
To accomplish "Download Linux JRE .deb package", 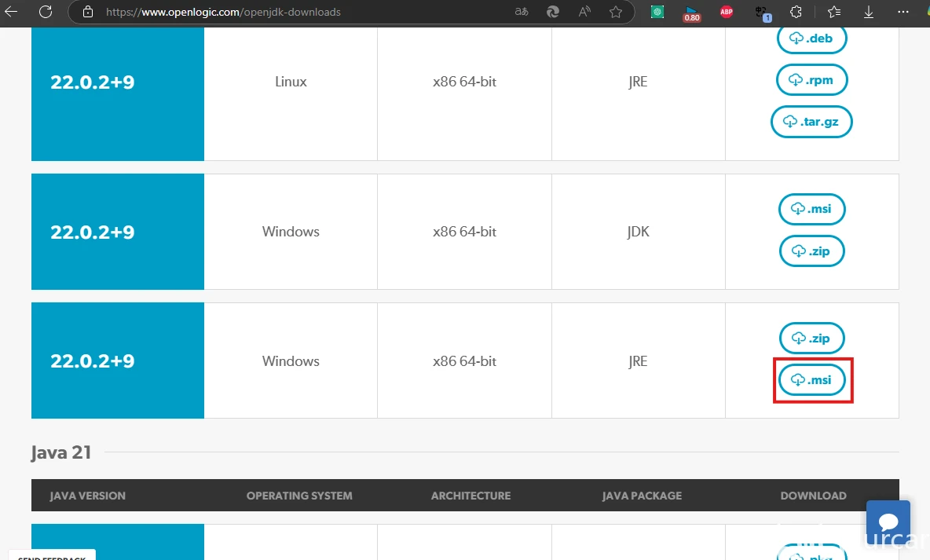I will (811, 38).
